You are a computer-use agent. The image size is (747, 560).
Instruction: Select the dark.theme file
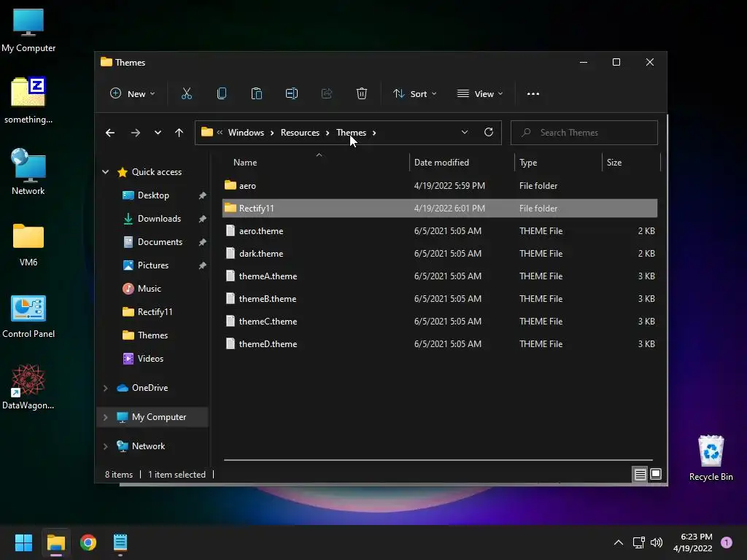point(440,253)
